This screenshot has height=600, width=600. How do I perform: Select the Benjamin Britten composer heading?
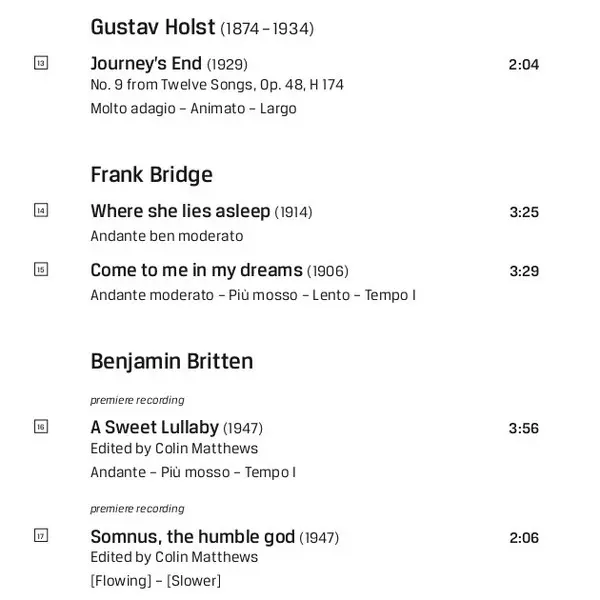pos(171,361)
